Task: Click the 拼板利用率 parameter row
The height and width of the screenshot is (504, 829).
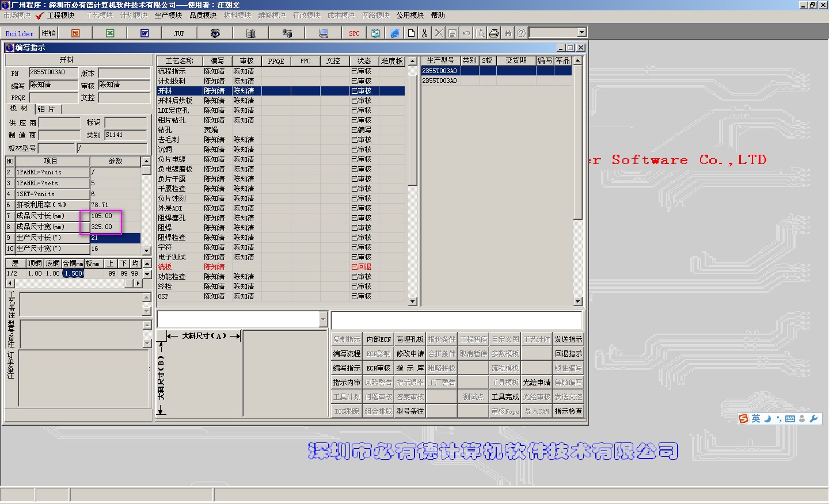Action: pos(73,205)
